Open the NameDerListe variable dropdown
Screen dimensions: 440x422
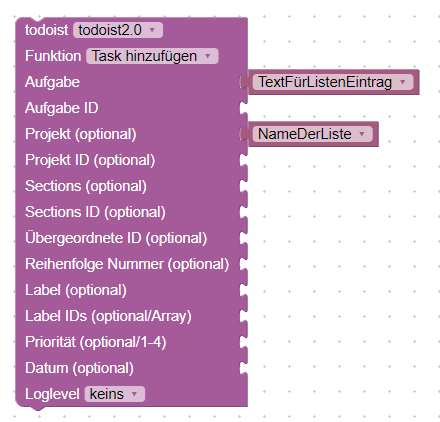[312, 134]
